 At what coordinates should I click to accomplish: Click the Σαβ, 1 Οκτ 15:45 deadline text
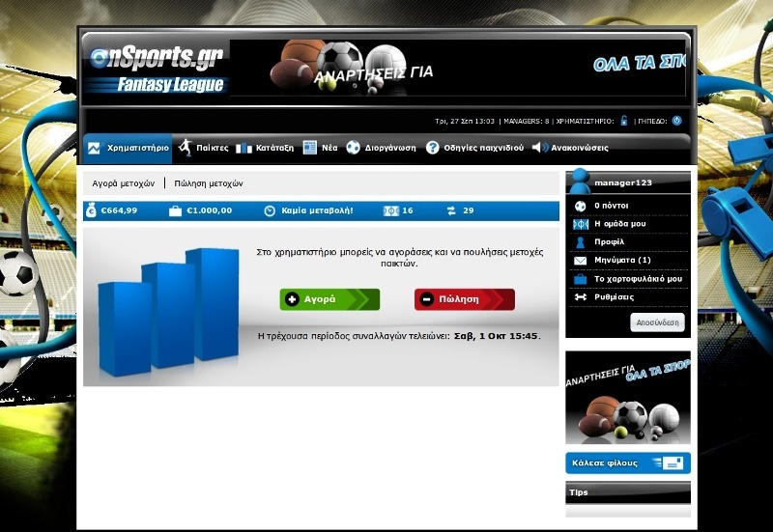496,336
